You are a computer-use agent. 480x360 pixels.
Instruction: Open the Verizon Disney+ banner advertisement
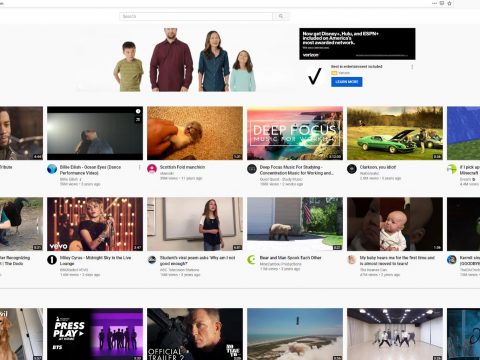(357, 44)
